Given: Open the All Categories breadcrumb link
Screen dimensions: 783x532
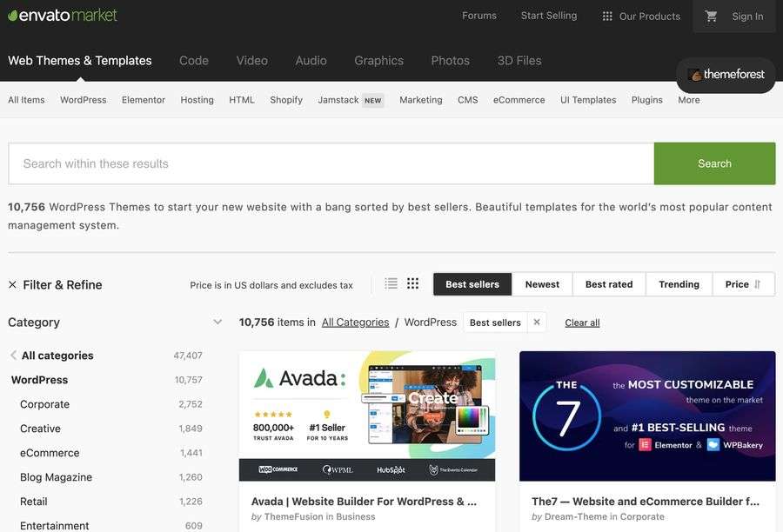Looking at the screenshot, I should coord(356,323).
